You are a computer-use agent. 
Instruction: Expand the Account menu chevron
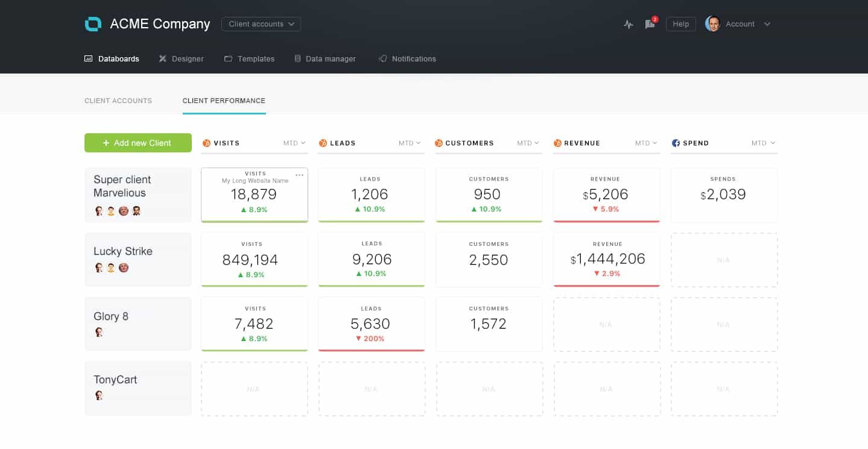click(x=767, y=24)
